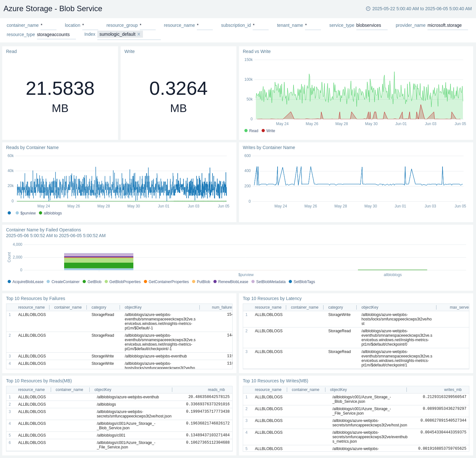The image size is (476, 458).
Task: Click the stacked failed operations bar
Action: 99,262
